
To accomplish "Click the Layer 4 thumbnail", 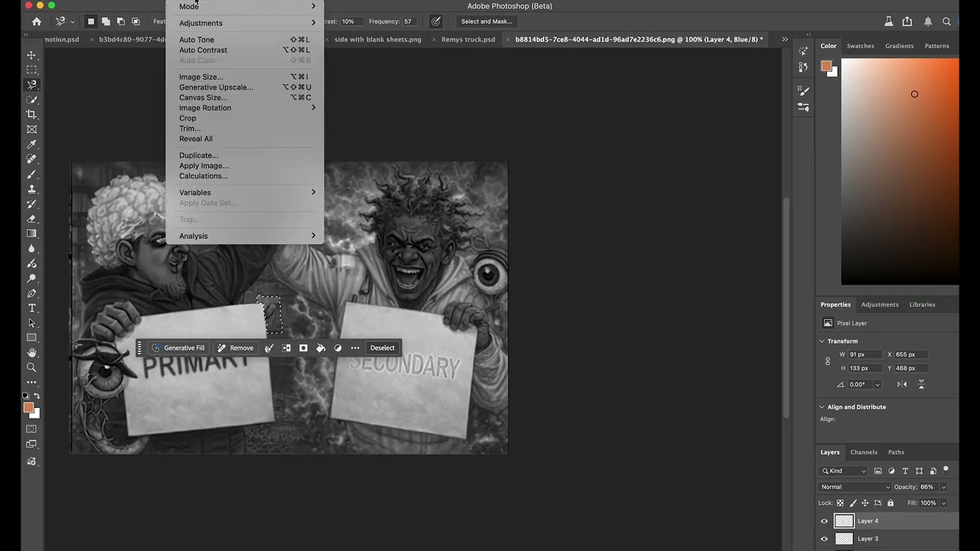I will click(x=844, y=521).
